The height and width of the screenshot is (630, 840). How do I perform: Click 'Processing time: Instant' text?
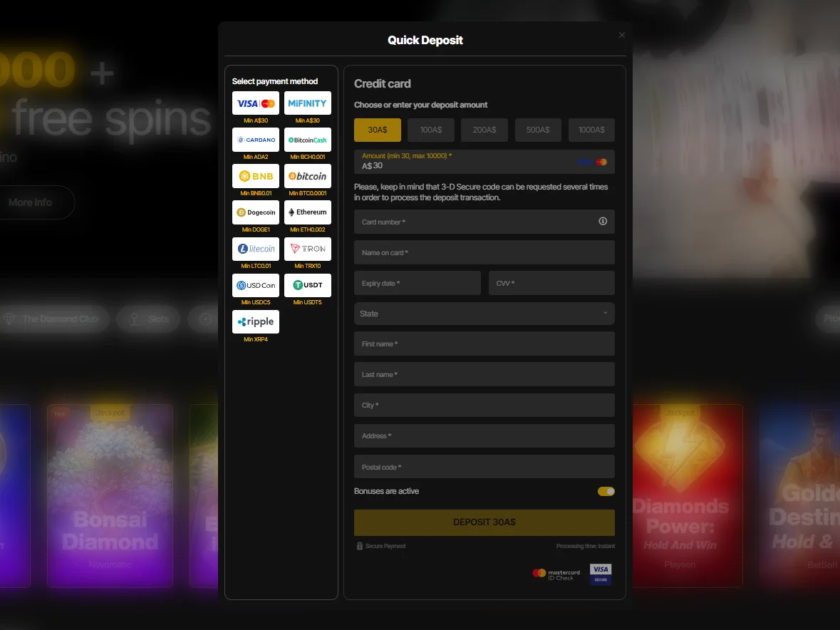coord(586,546)
